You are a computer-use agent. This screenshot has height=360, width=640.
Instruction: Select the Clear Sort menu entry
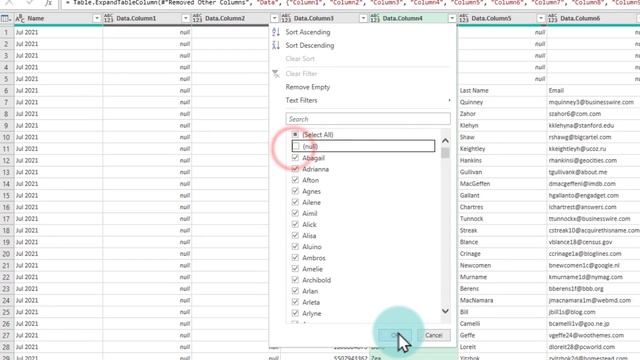coord(300,59)
